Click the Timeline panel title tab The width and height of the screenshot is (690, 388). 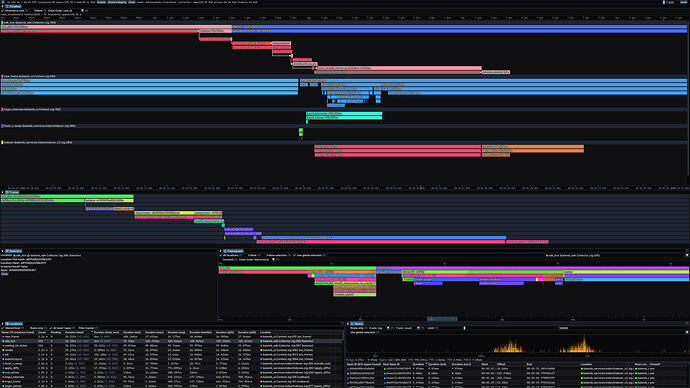pyautogui.click(x=13, y=6)
